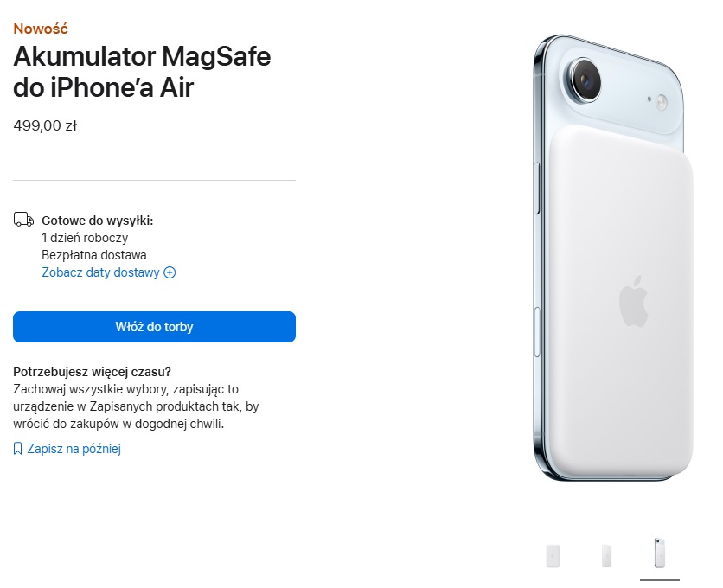The width and height of the screenshot is (723, 588).
Task: Click the orange Nowość label
Action: point(41,29)
